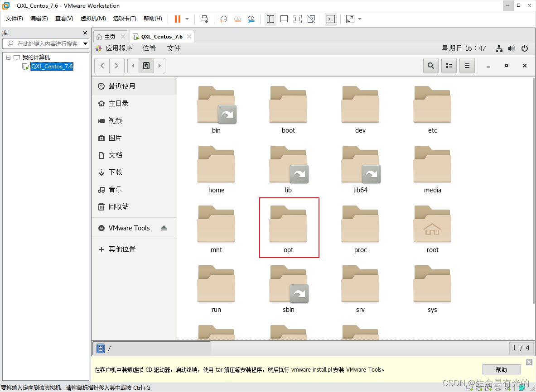This screenshot has width=536, height=392.
Task: Close the yellow VMware Tools notification bar
Action: 529,362
